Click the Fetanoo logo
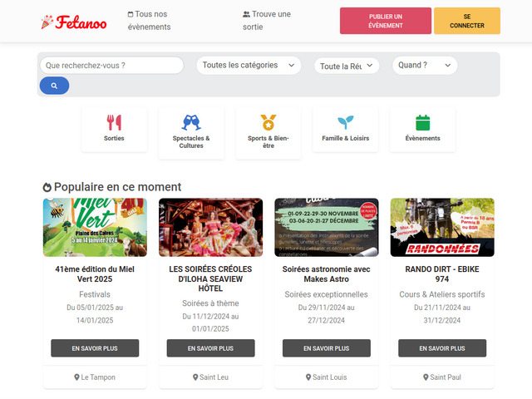Screen dimensions: 532x399 coord(74,22)
